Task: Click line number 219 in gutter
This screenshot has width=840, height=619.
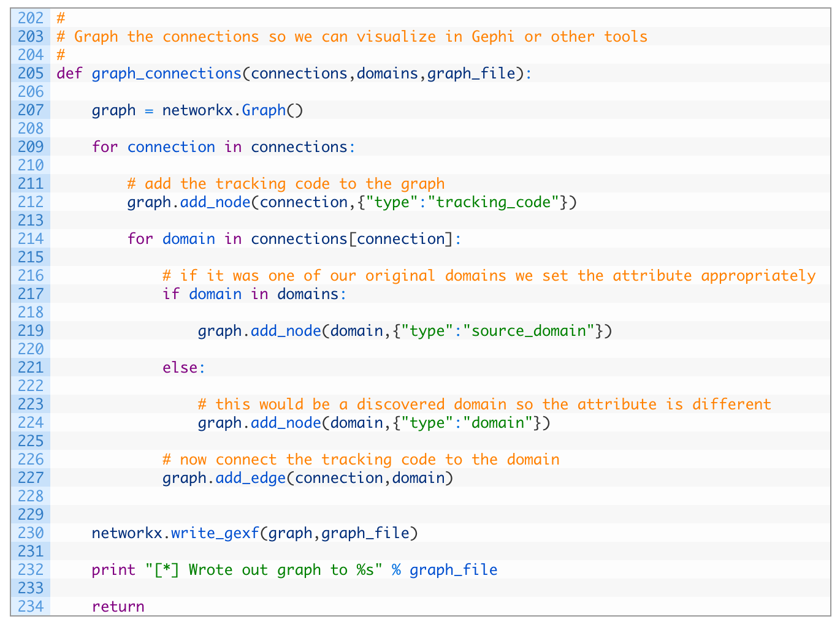Action: pyautogui.click(x=31, y=331)
